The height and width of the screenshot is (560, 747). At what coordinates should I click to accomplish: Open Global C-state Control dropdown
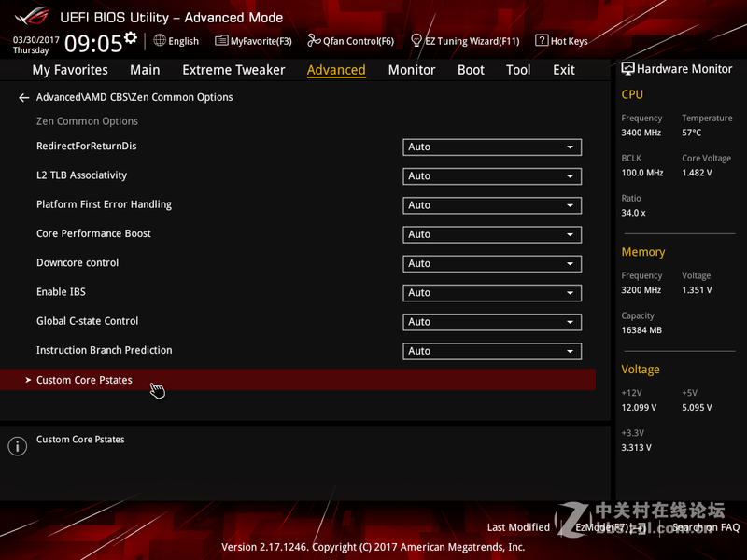click(492, 322)
